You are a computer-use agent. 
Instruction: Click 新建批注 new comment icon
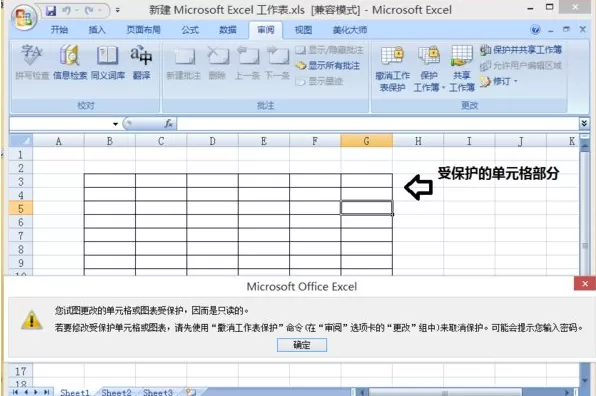click(184, 62)
